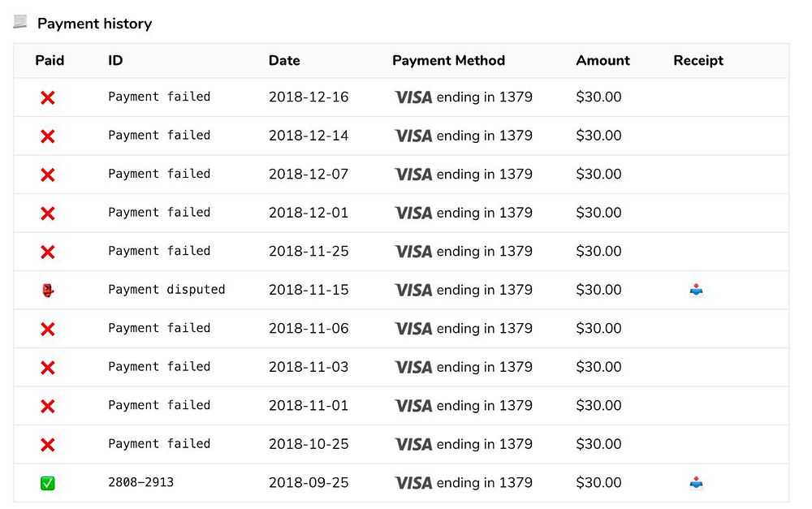The height and width of the screenshot is (509, 812).
Task: Select the 2018-11-25 date cell
Action: (x=309, y=251)
